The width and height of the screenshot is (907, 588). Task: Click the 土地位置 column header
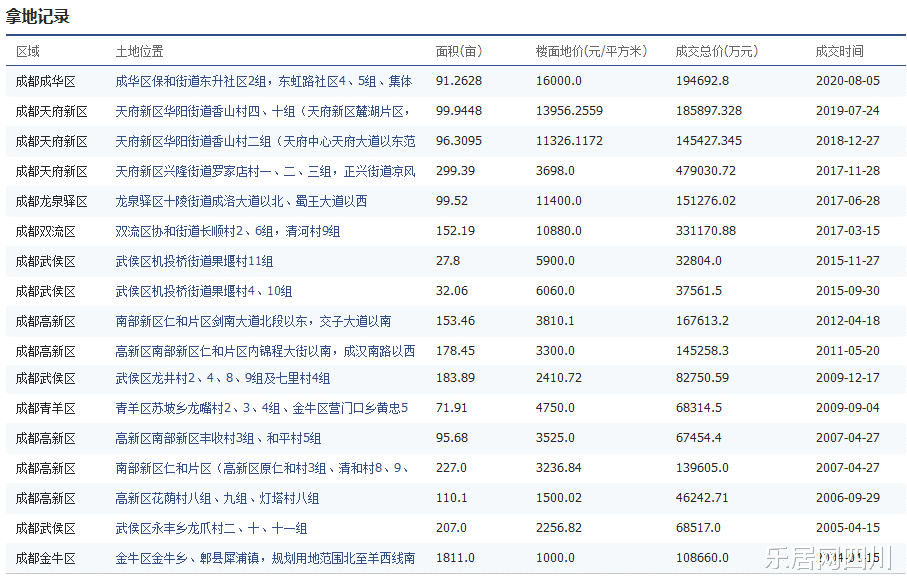[139, 52]
